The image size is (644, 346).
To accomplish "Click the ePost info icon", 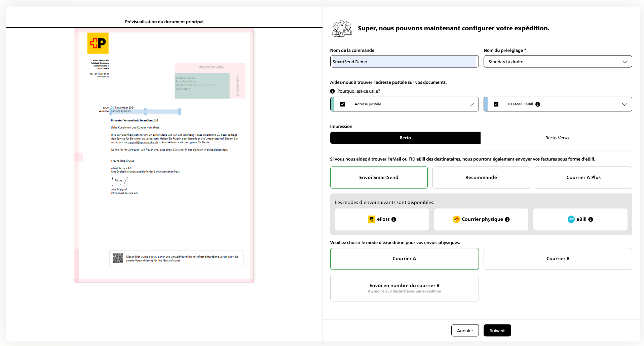I will [x=394, y=219].
